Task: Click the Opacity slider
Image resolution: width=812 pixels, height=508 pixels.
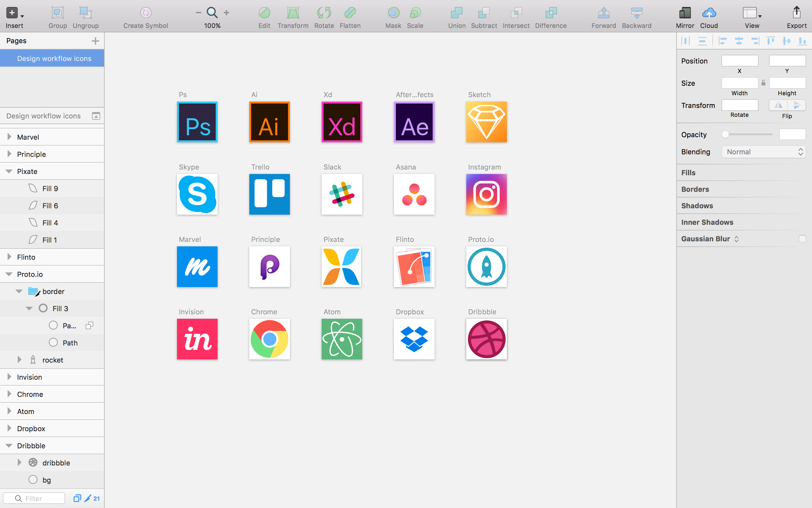Action: [747, 134]
